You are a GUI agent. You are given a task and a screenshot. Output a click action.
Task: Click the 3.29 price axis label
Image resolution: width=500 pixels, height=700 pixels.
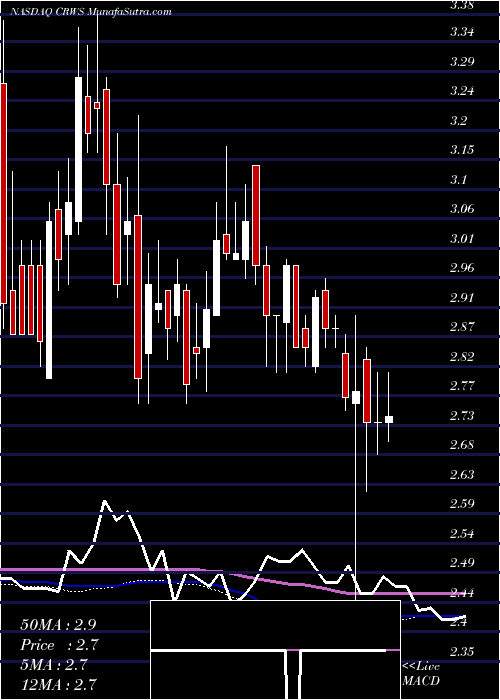tap(462, 61)
